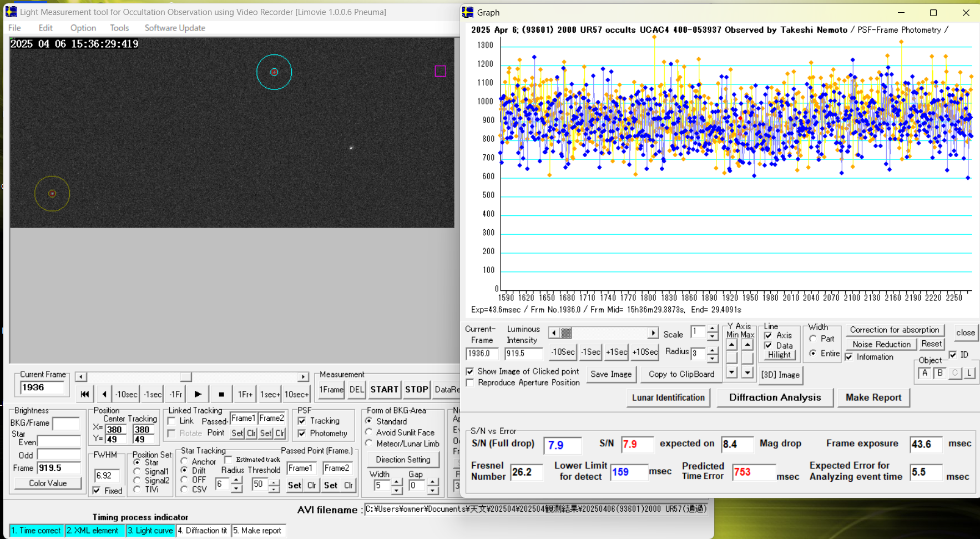Increase the Scale value with up arrow

click(712, 329)
